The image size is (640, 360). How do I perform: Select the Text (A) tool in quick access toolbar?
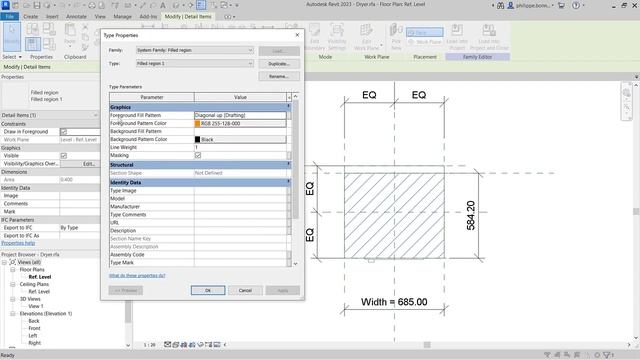click(x=162, y=5)
